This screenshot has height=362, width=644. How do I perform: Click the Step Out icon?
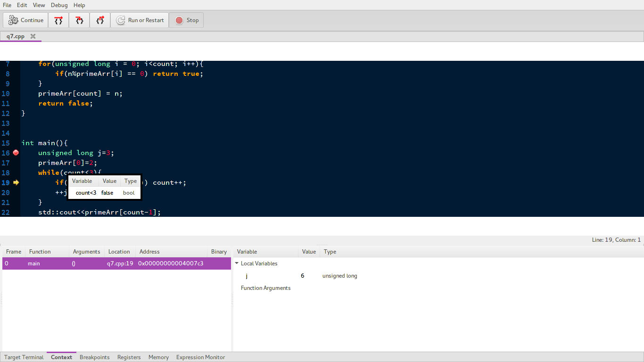100,20
